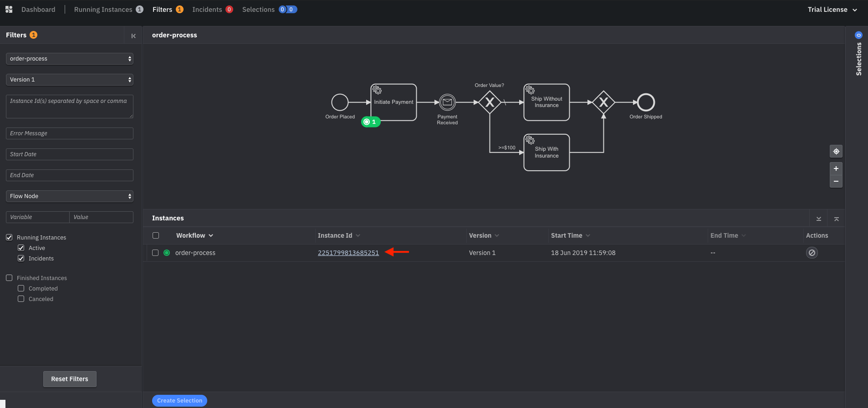Zoom out of the diagram
Image resolution: width=868 pixels, height=408 pixels.
click(x=836, y=181)
